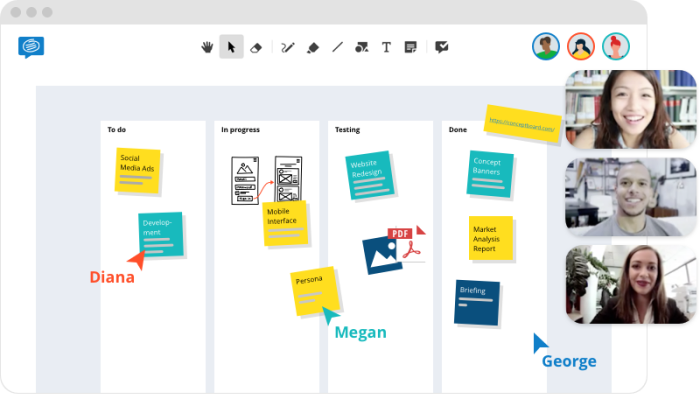Select the Concept Banners sticky note
This screenshot has height=394, width=700.
[x=490, y=174]
